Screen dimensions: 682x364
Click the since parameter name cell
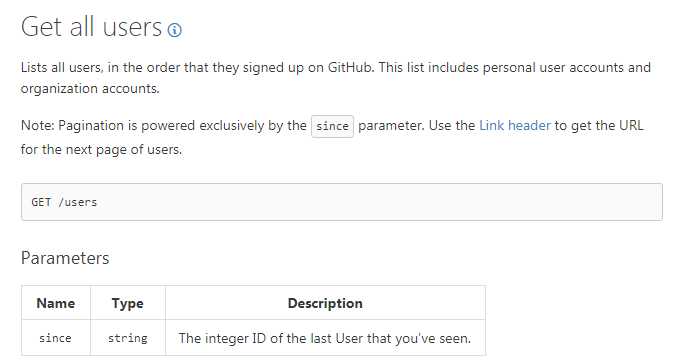click(x=56, y=338)
